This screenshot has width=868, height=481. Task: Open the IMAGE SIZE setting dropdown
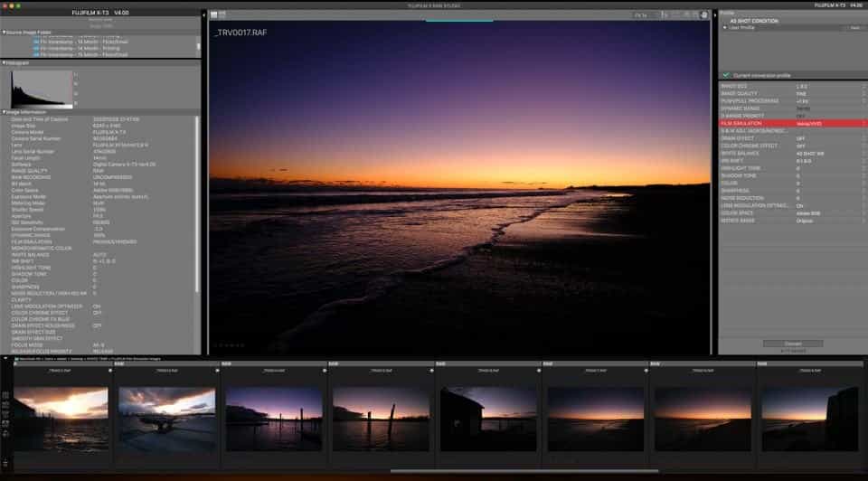(x=793, y=87)
